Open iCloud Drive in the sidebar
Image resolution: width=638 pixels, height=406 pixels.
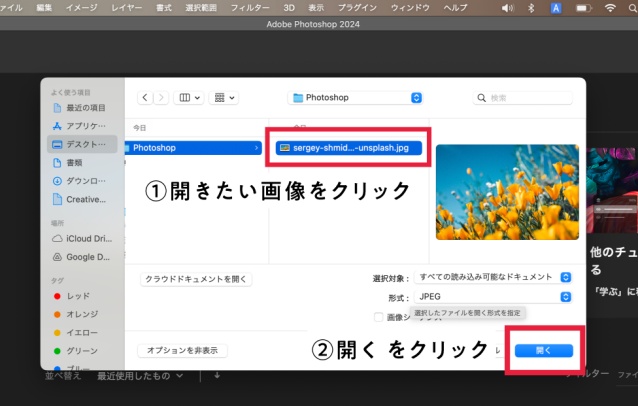pos(82,238)
